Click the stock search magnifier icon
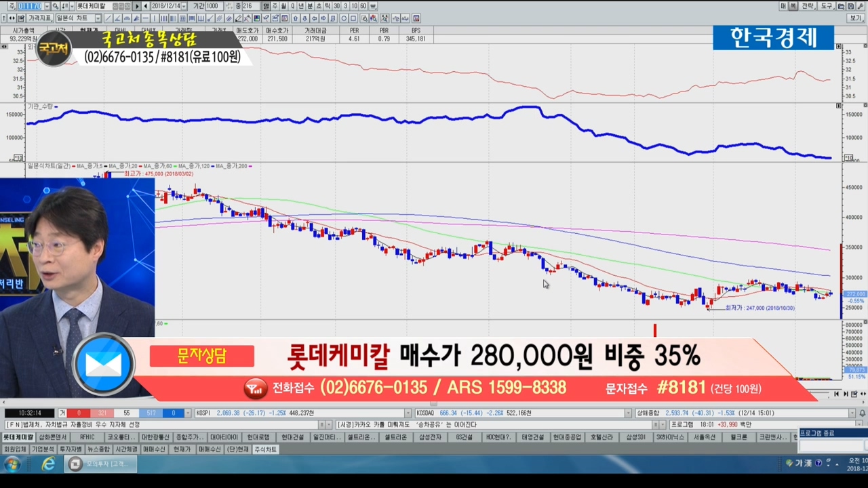 point(56,6)
